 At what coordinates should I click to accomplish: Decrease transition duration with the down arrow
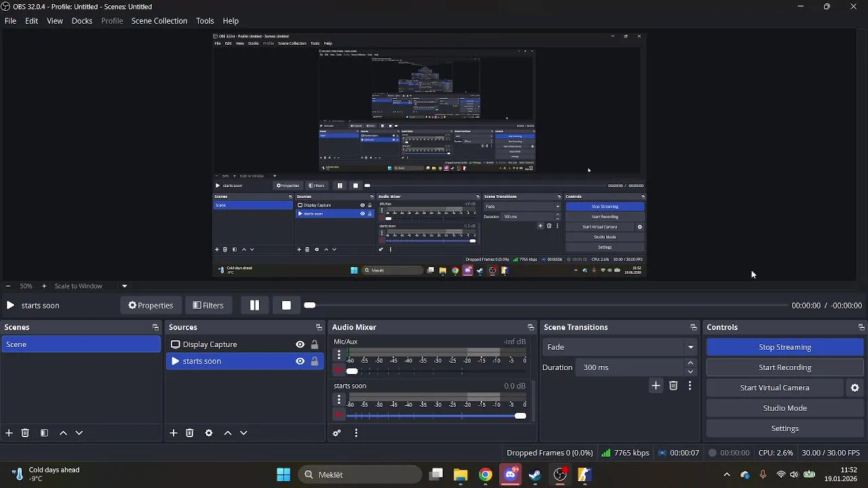690,371
